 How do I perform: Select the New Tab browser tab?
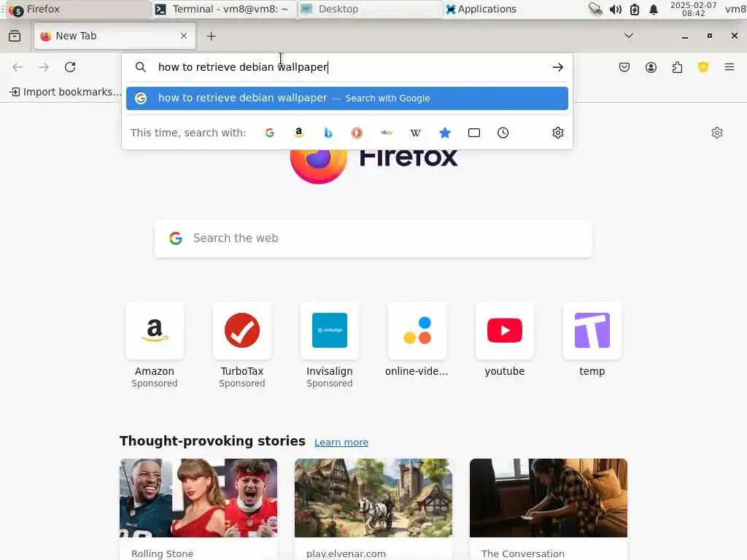click(x=115, y=36)
